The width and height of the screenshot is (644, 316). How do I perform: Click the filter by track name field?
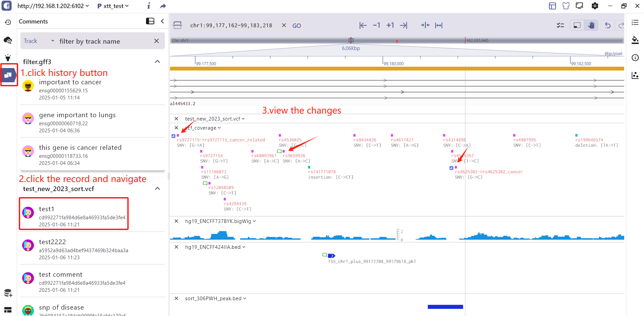[104, 41]
